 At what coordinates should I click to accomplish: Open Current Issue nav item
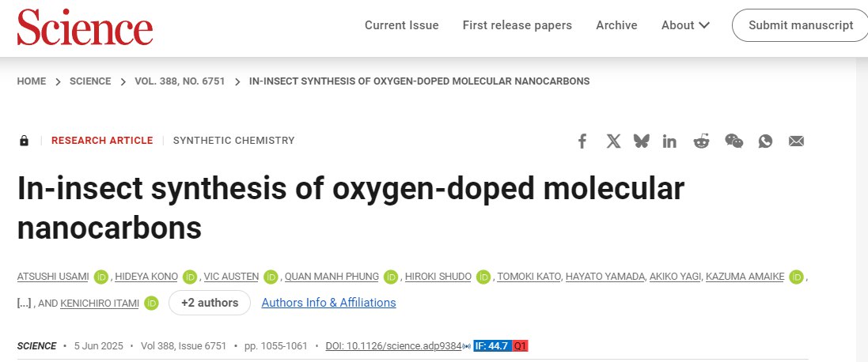tap(401, 25)
